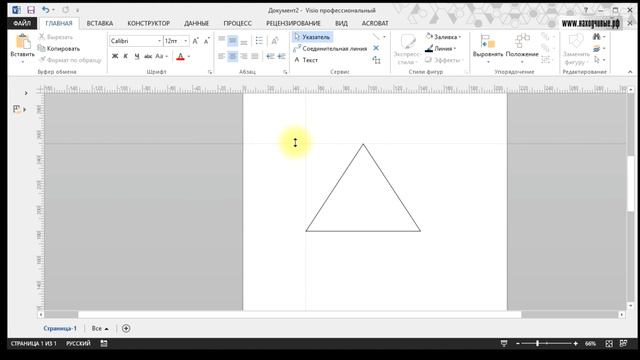Toggle align text right
640x360 pixels.
(x=244, y=56)
